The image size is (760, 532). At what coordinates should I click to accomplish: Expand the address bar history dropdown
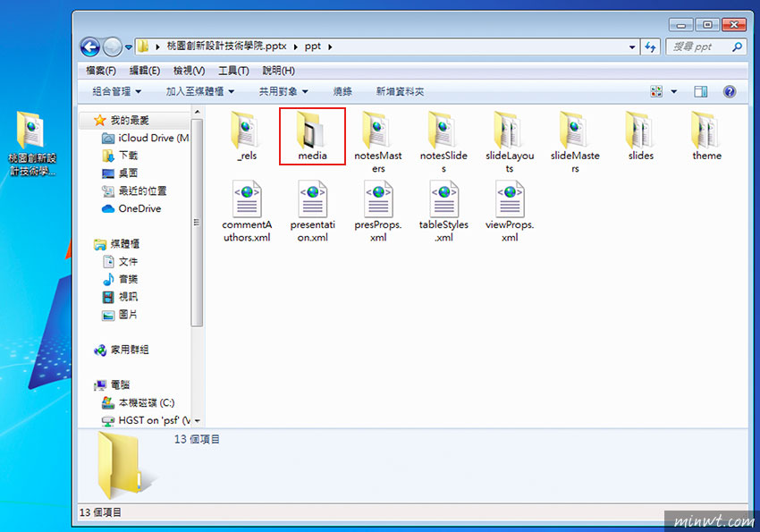632,47
